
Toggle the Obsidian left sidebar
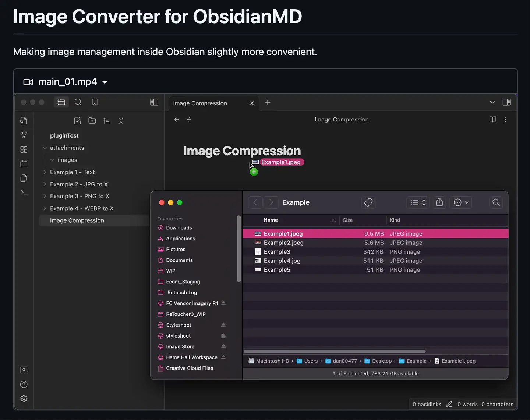(x=154, y=102)
